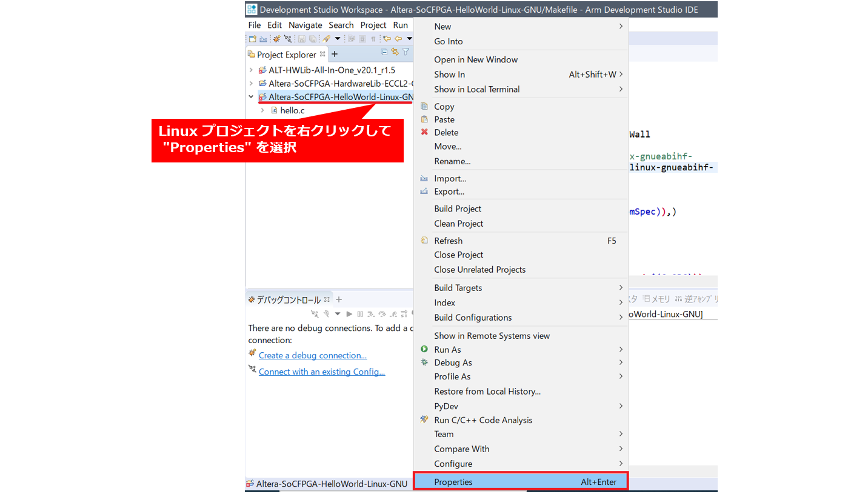
Task: Collapse the Altera-SoCFPGA-HelloWorld-Linux-GNU project
Action: (251, 97)
